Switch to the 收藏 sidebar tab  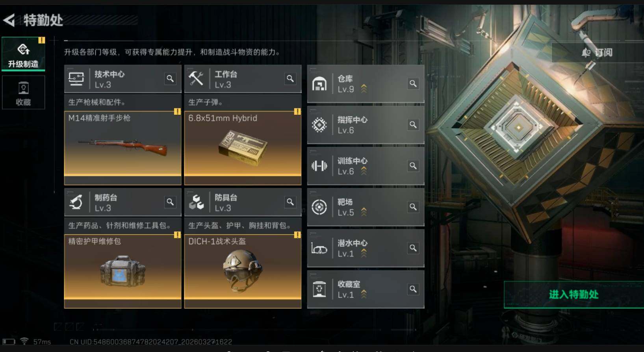pos(23,93)
